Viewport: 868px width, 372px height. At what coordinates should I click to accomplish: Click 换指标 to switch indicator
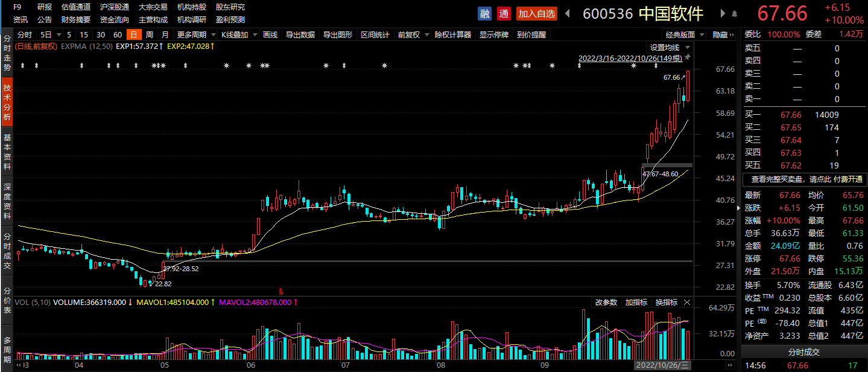click(667, 302)
